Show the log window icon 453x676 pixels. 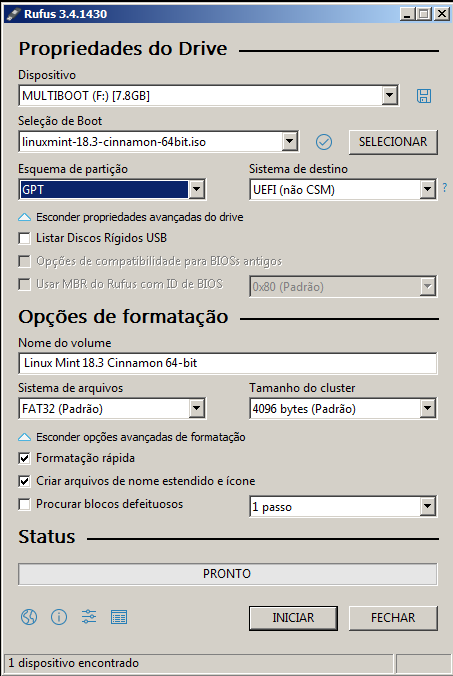point(119,617)
